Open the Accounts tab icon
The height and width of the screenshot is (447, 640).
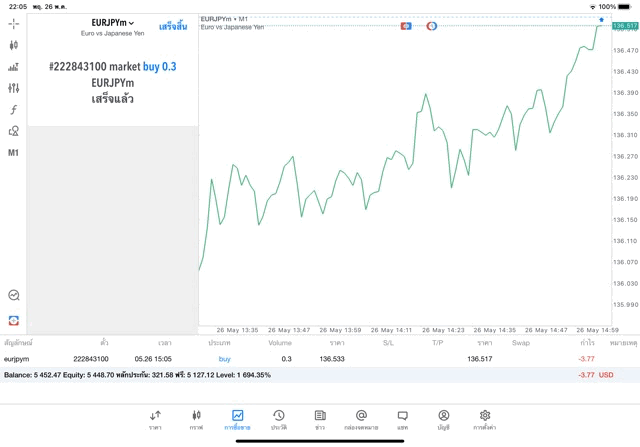pyautogui.click(x=443, y=419)
